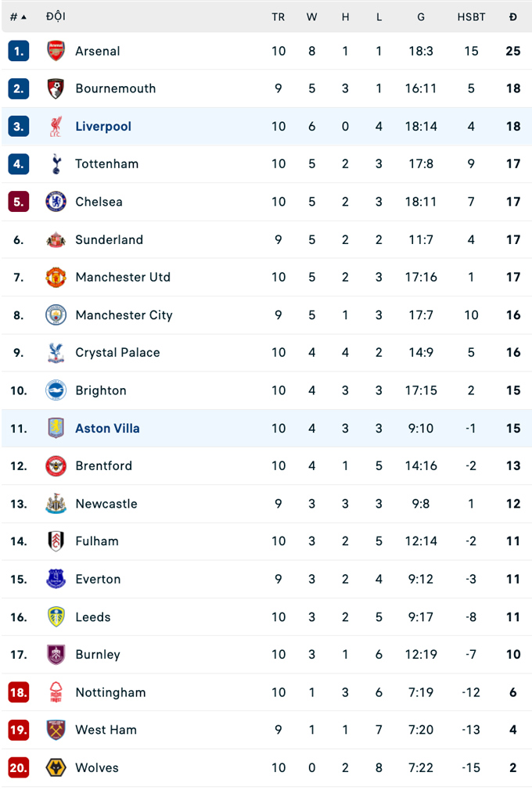Viewport: 532px width, 794px height.
Task: Click the Wolves club crest icon
Action: pos(56,767)
